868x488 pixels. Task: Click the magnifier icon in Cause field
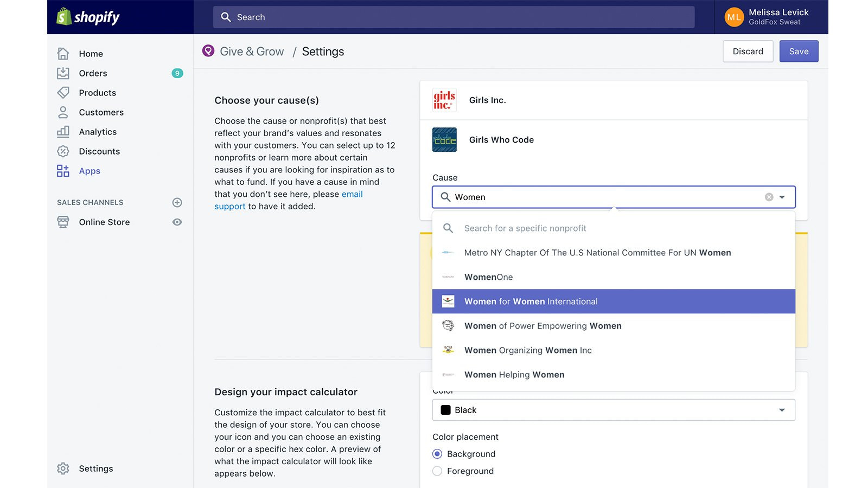tap(445, 197)
